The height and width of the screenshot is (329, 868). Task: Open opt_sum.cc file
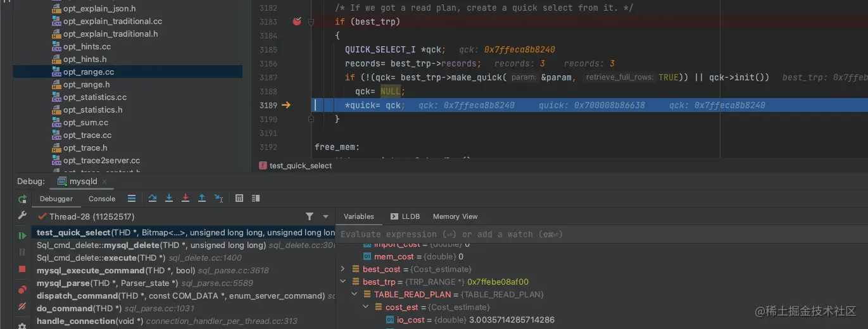(85, 123)
